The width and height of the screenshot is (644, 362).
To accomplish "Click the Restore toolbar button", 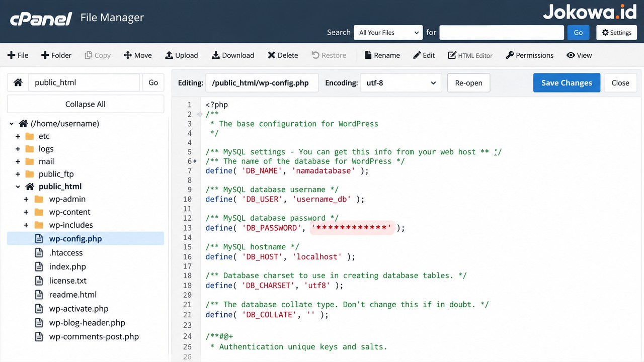I will click(x=329, y=55).
